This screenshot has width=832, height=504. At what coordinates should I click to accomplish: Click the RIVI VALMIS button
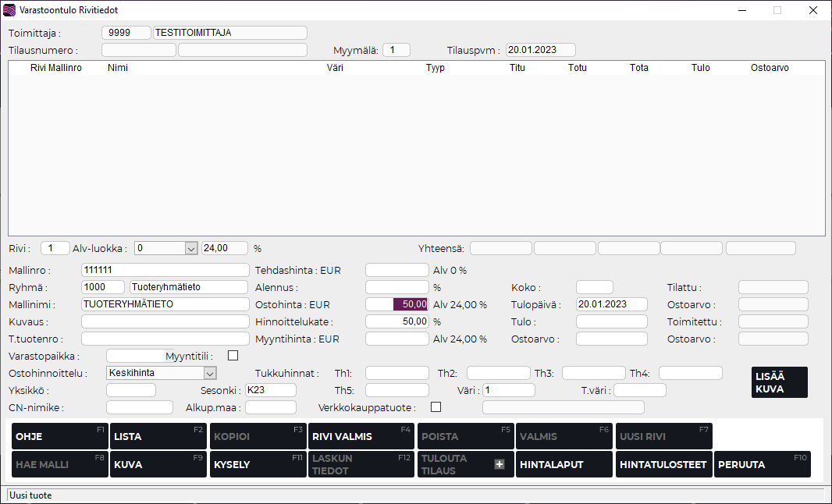point(361,436)
